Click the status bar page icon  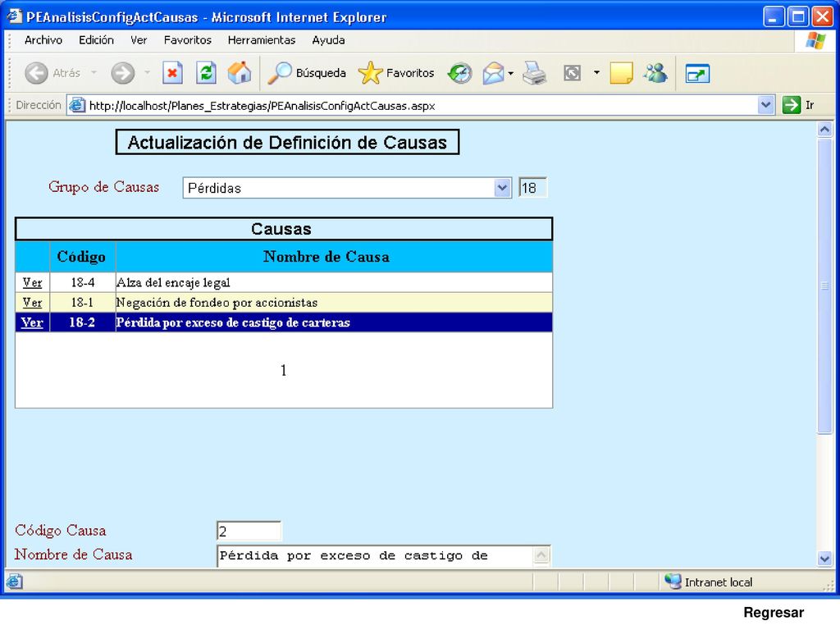(14, 582)
